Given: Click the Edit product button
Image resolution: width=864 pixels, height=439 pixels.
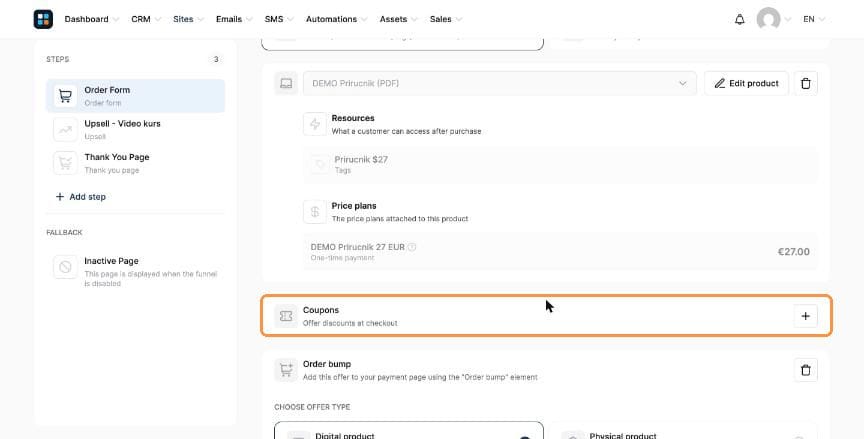Looking at the screenshot, I should click(x=746, y=83).
